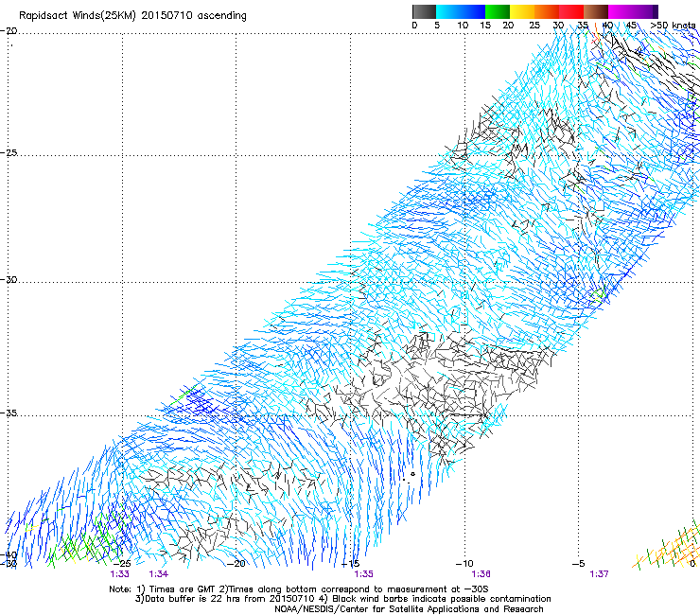Image resolution: width=700 pixels, height=615 pixels.
Task: Click the purple '1:36' time label
Action: pyautogui.click(x=481, y=574)
